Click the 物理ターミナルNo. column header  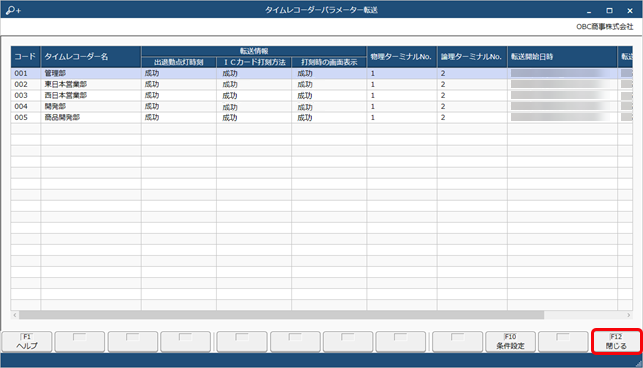click(402, 57)
